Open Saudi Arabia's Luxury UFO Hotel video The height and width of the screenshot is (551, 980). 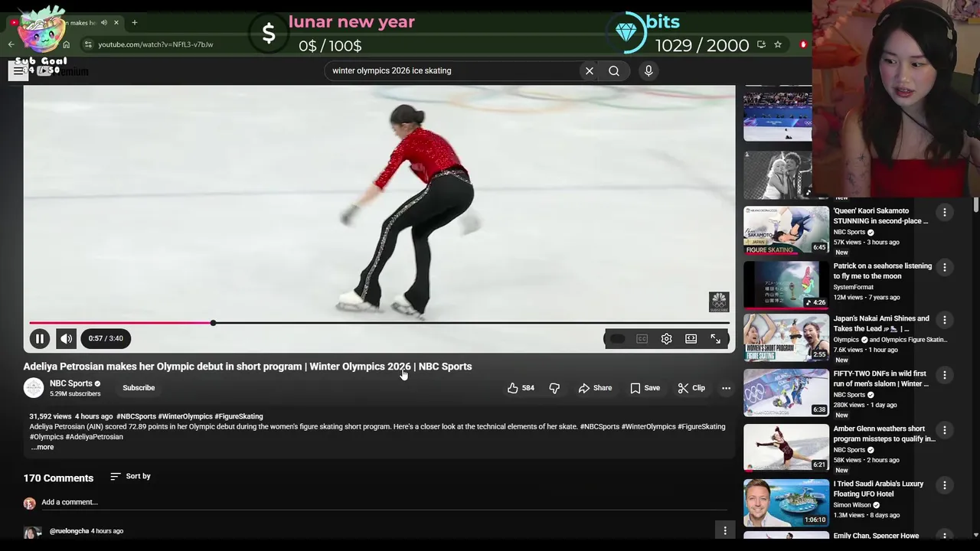(879, 489)
